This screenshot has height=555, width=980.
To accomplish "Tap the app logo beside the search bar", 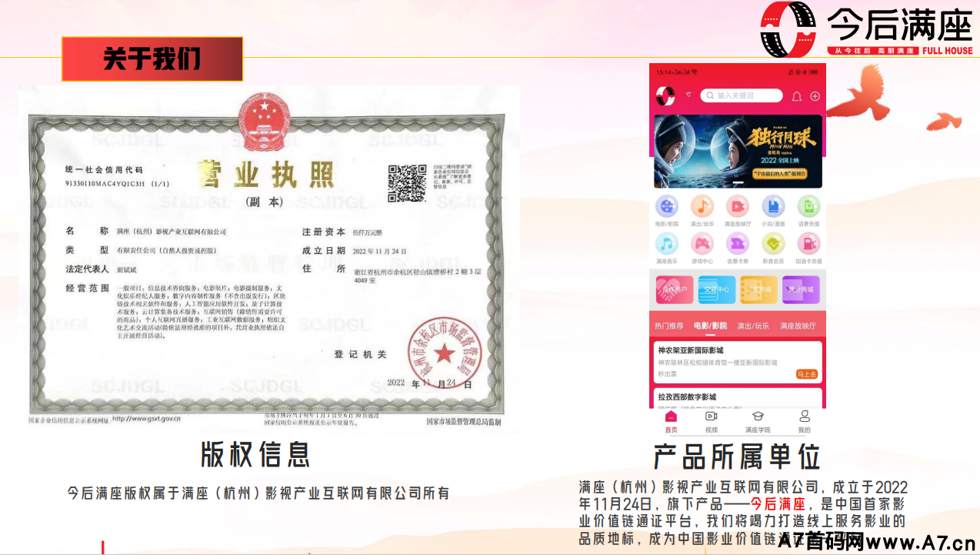I will tap(665, 95).
